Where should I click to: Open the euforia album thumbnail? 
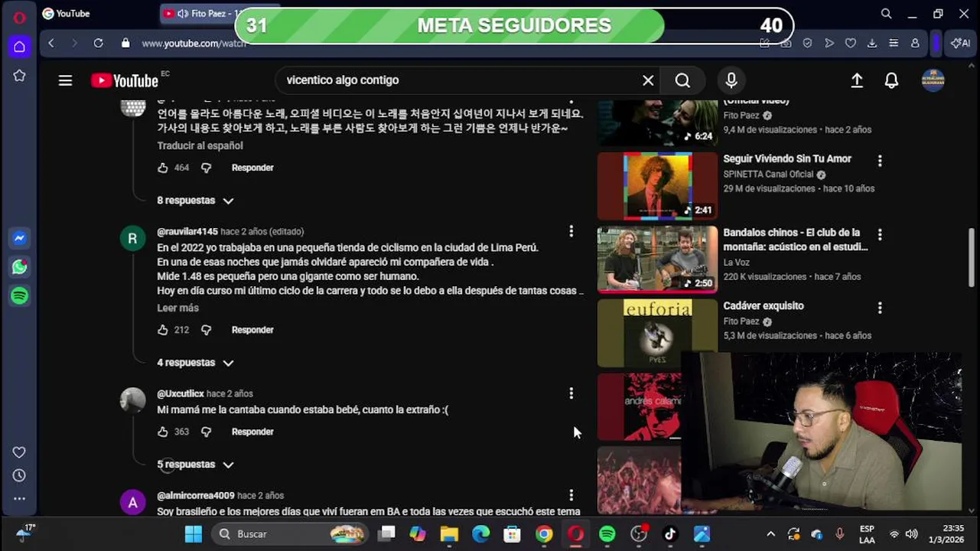(657, 333)
